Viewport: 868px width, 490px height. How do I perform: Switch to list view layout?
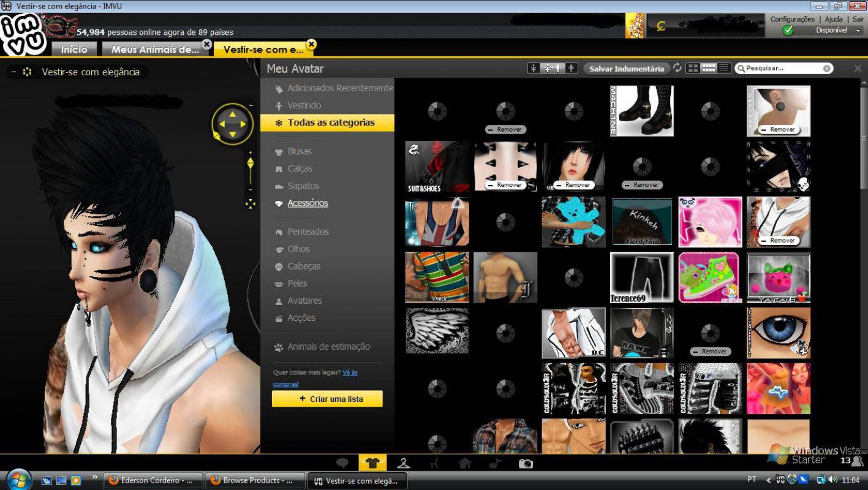point(723,68)
